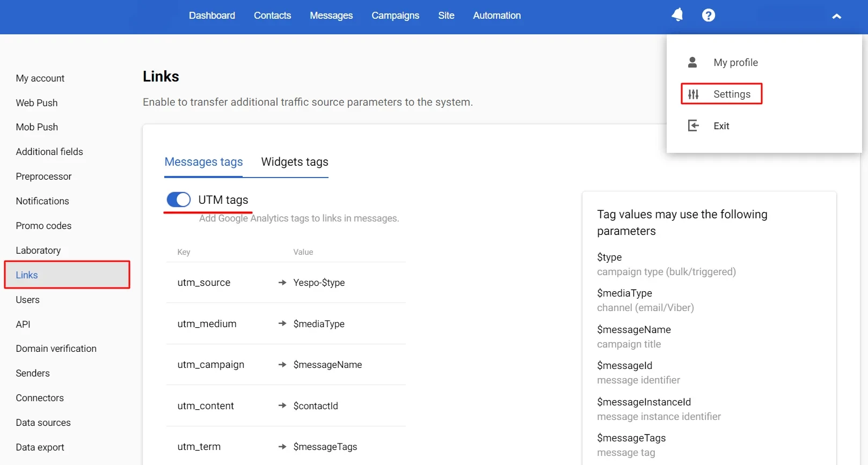
Task: Open Laboratory in sidebar
Action: click(x=38, y=250)
